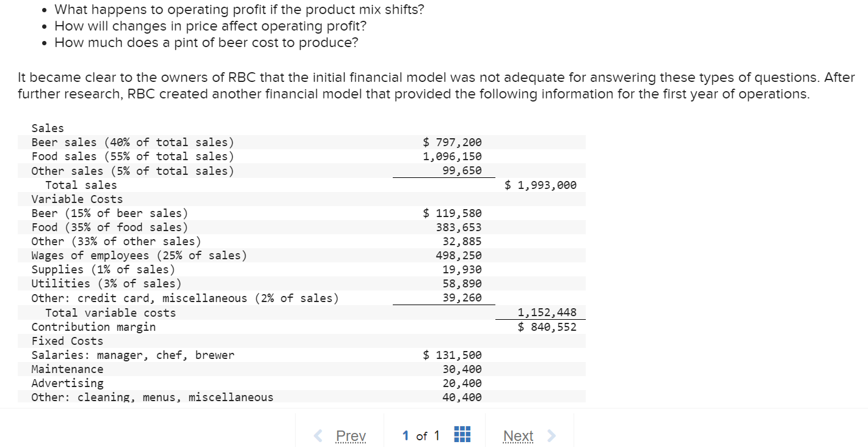
Task: Click the Variable Costs section header
Action: click(76, 199)
